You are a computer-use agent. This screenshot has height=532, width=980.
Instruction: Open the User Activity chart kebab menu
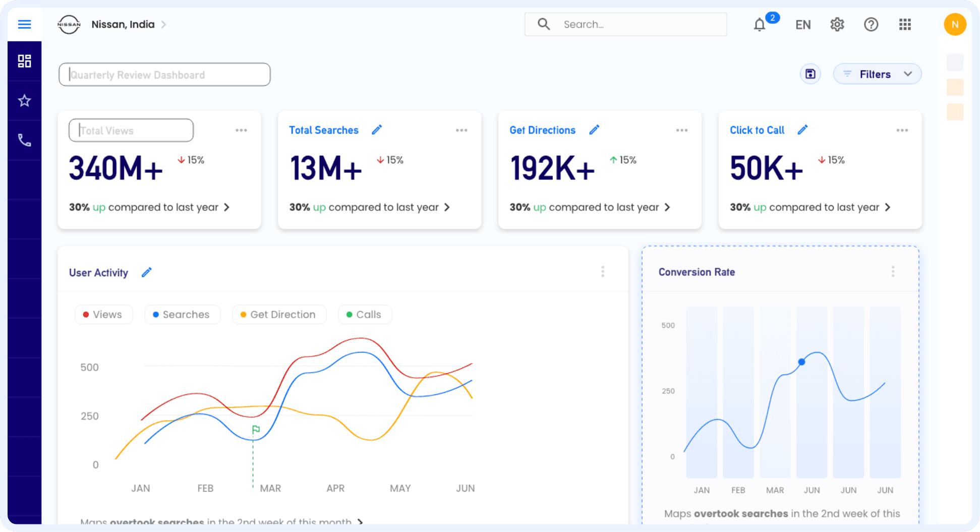[603, 272]
